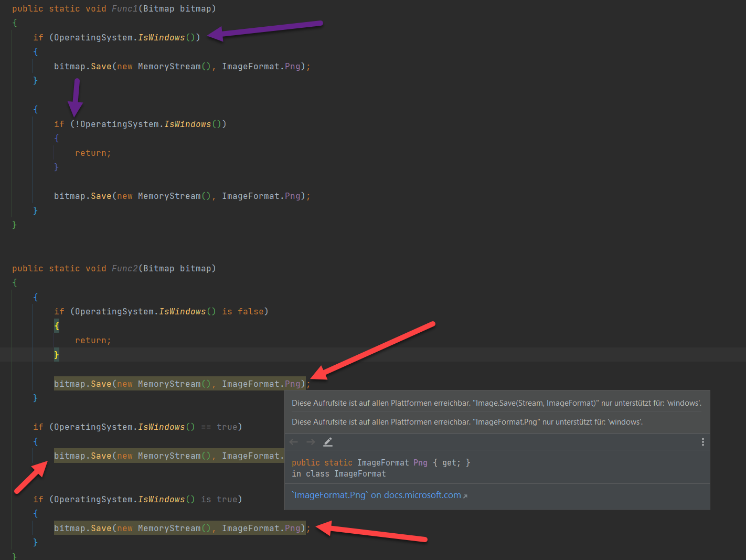Image resolution: width=746 pixels, height=560 pixels.
Task: Place cursor on the Func1 method name
Action: click(x=124, y=8)
